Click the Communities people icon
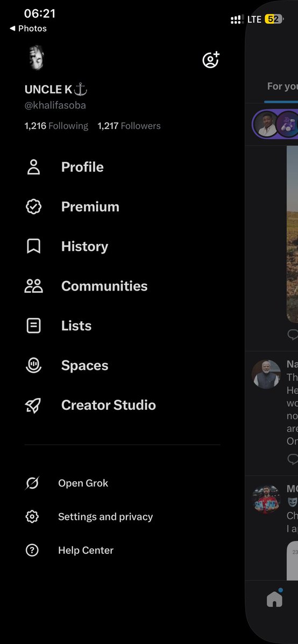 click(34, 286)
